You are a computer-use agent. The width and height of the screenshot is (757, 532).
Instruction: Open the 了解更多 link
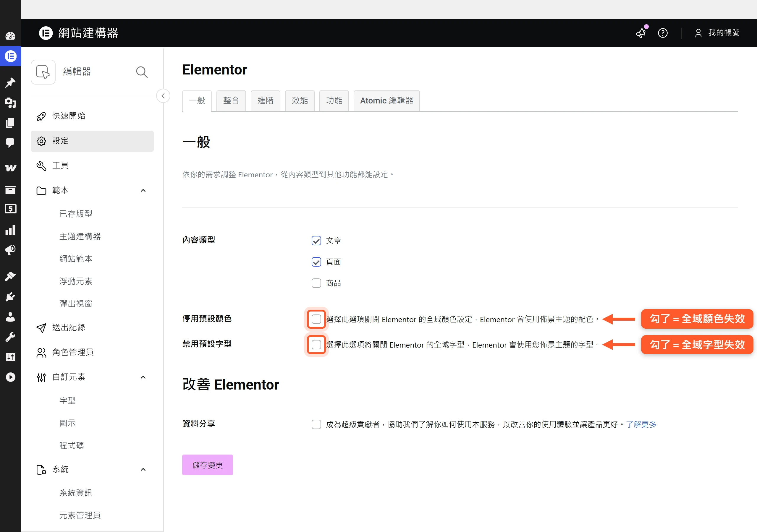(641, 424)
